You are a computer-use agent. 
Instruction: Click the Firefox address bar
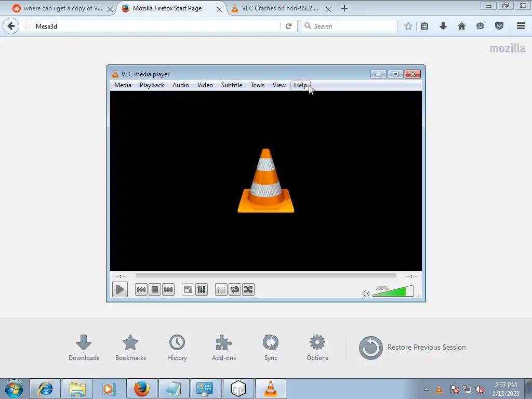point(156,26)
